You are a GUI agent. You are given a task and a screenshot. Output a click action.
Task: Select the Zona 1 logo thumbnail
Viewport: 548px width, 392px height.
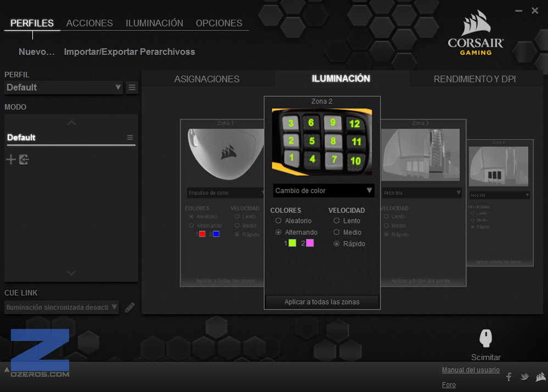(226, 155)
